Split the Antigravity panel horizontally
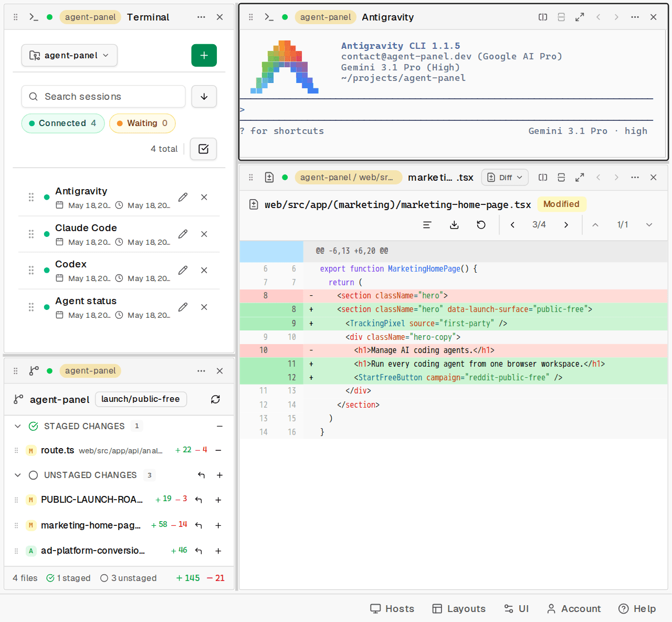This screenshot has height=622, width=672. 543,17
